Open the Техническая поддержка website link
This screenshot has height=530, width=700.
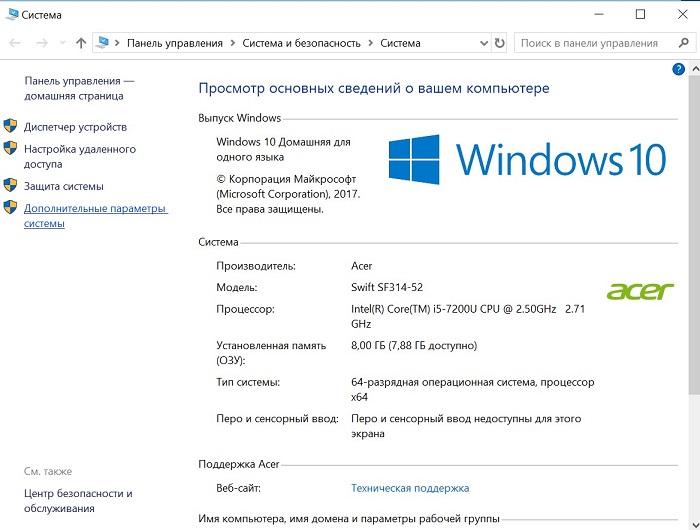pos(410,488)
